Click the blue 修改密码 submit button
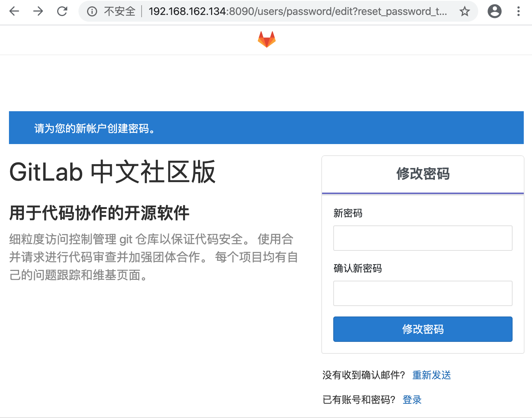 tap(423, 329)
